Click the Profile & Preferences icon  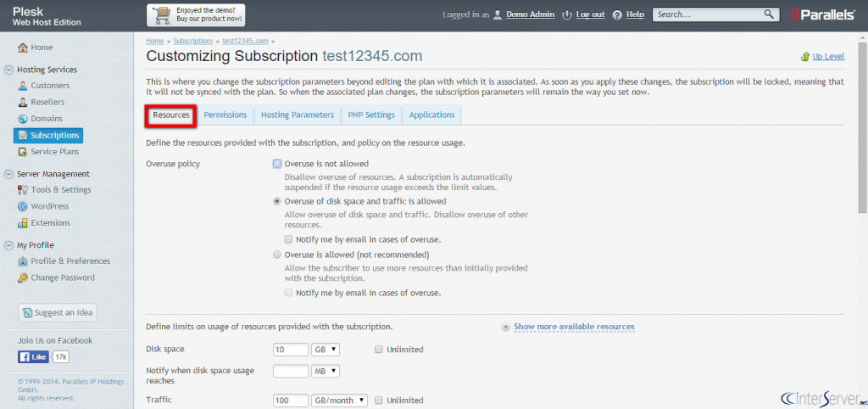23,261
